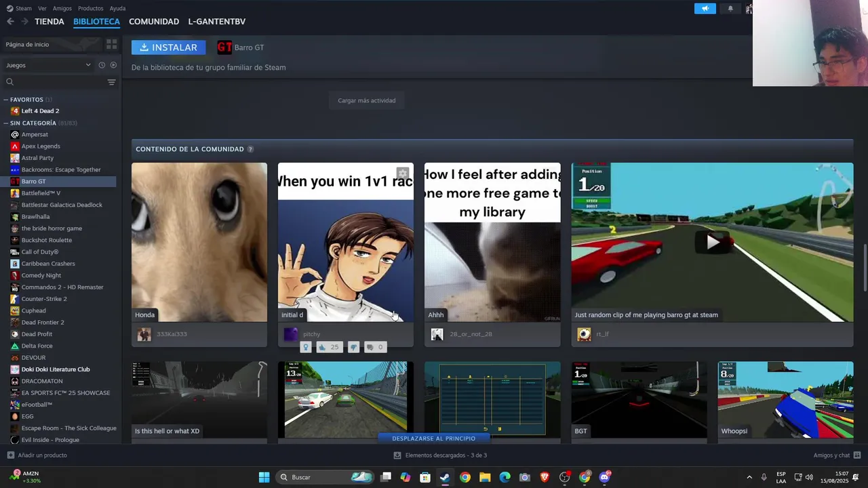Show hidden system tray icons

[x=749, y=477]
